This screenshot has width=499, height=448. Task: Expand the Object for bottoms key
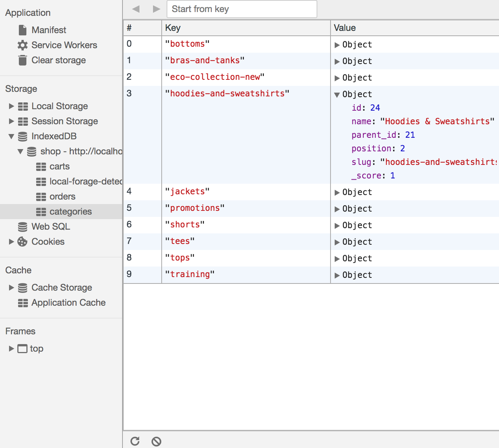pyautogui.click(x=337, y=45)
